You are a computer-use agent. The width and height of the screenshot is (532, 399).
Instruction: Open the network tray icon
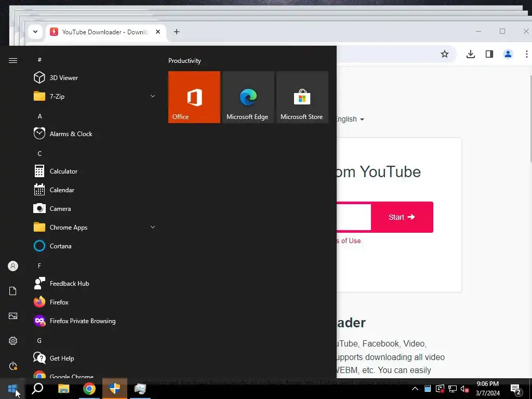coord(453,389)
